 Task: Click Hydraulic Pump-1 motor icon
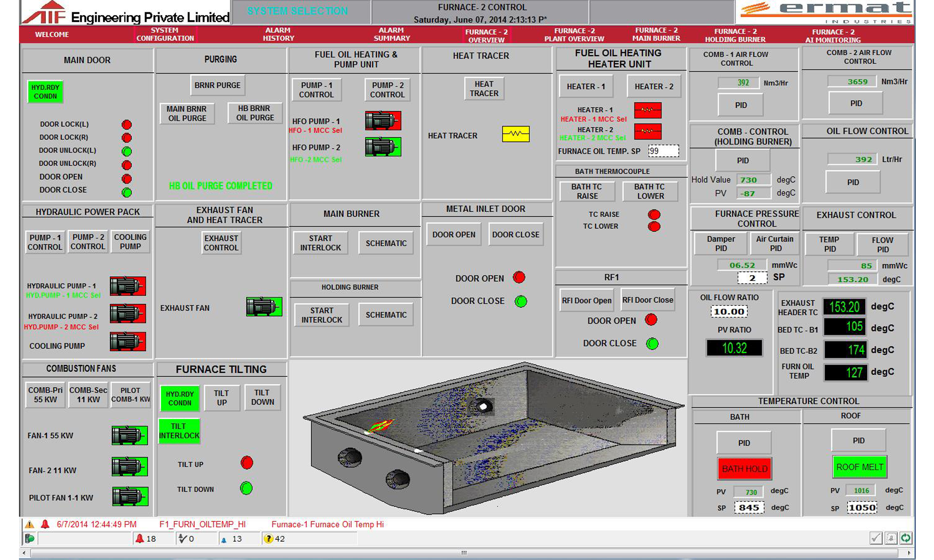[128, 286]
